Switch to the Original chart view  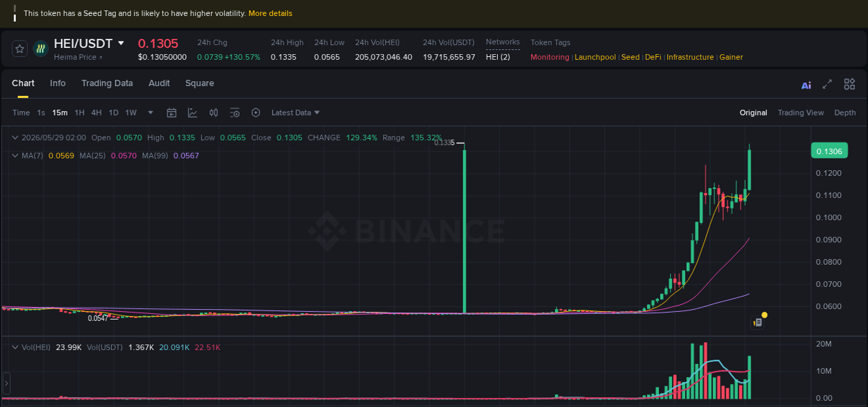(753, 113)
